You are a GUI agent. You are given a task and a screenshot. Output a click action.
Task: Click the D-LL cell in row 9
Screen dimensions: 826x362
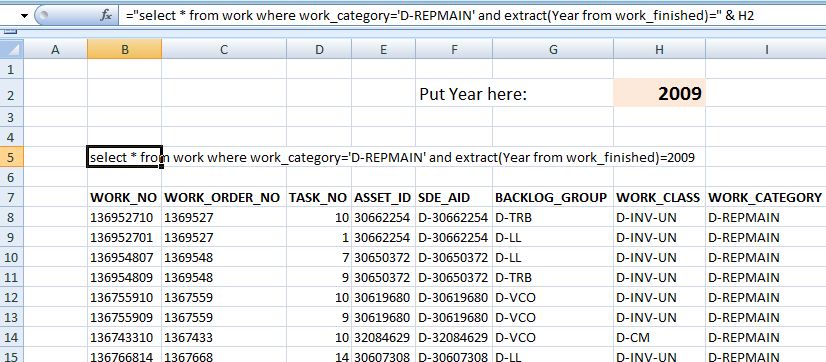(x=553, y=237)
